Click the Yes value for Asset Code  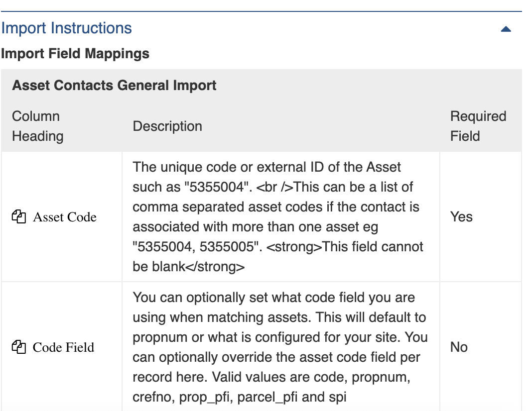pyautogui.click(x=461, y=217)
